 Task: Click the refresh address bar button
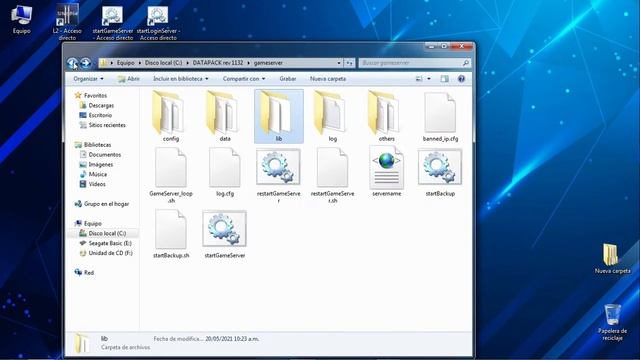(349, 63)
